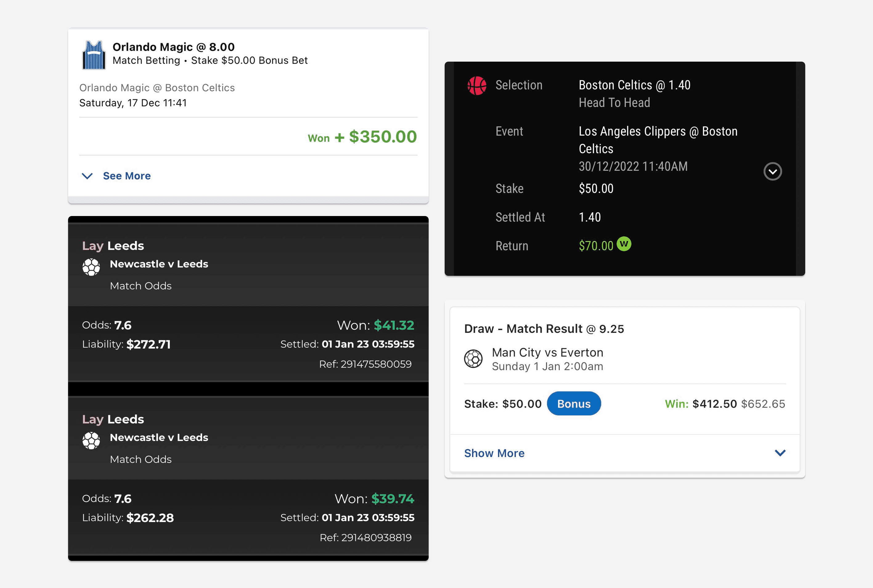Click the blue Bonus pill button
The width and height of the screenshot is (873, 588).
[574, 403]
